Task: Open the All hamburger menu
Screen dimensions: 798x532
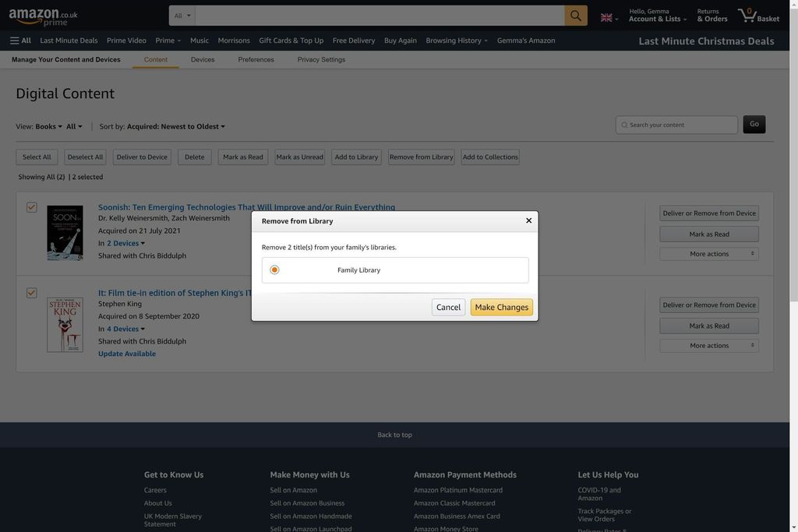Action: (x=20, y=41)
